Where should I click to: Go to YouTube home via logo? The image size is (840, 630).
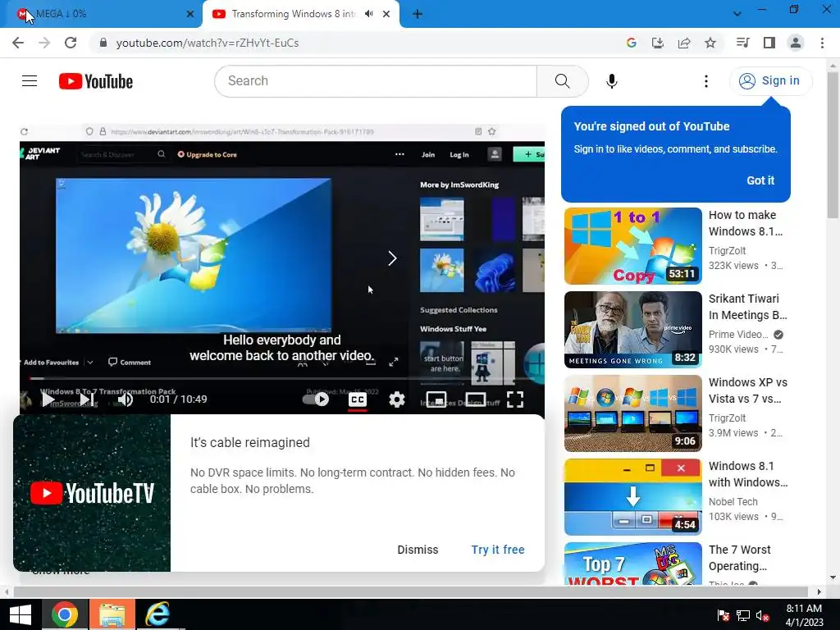pos(96,81)
